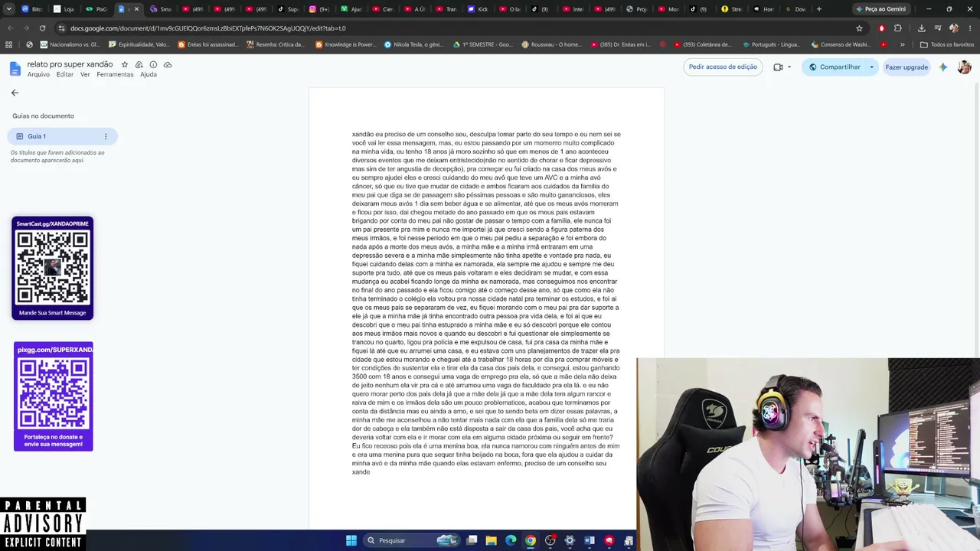
Task: Open the Chrome three-dot menu
Action: click(969, 28)
